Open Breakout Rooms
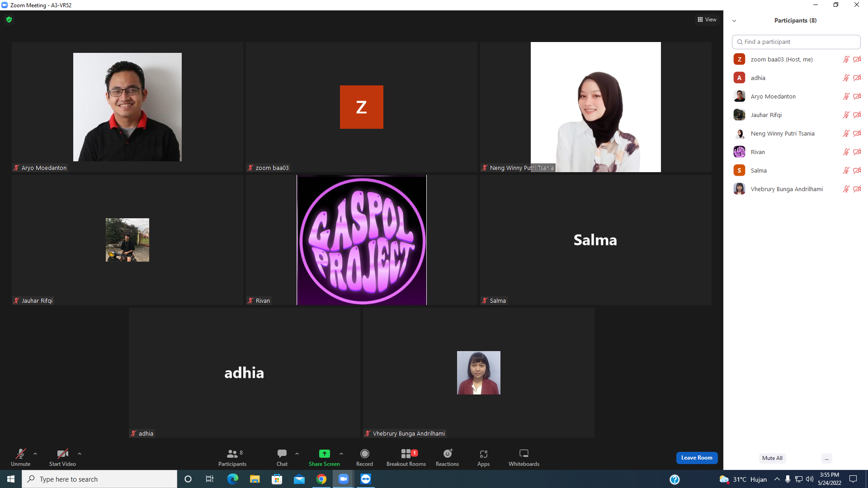The width and height of the screenshot is (868, 488). pos(406,457)
